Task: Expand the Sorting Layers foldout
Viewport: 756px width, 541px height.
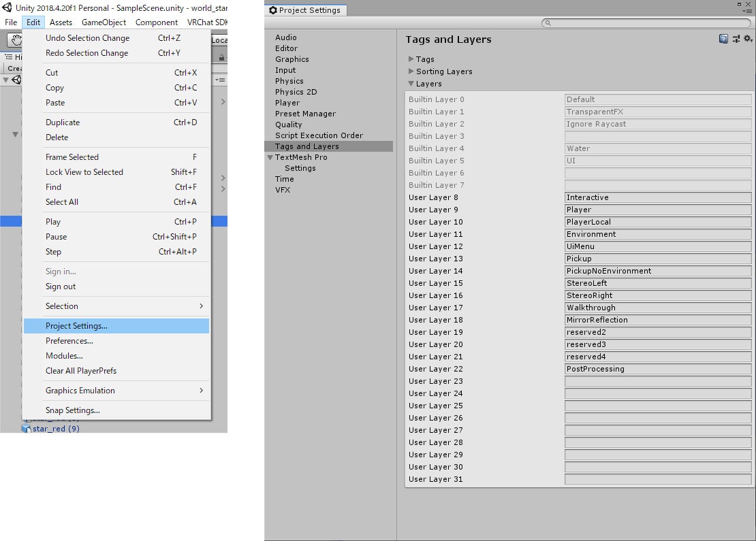Action: [x=411, y=71]
